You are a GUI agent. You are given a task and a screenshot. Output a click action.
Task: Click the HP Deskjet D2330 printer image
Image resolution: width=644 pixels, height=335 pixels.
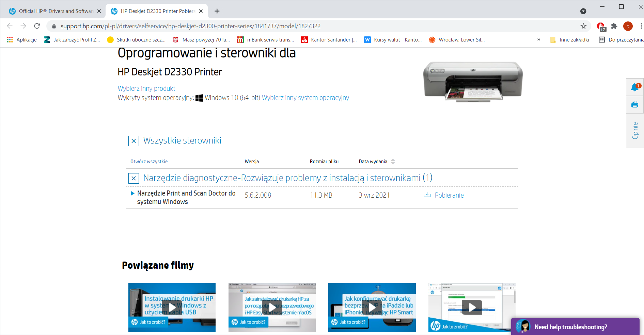(x=473, y=82)
